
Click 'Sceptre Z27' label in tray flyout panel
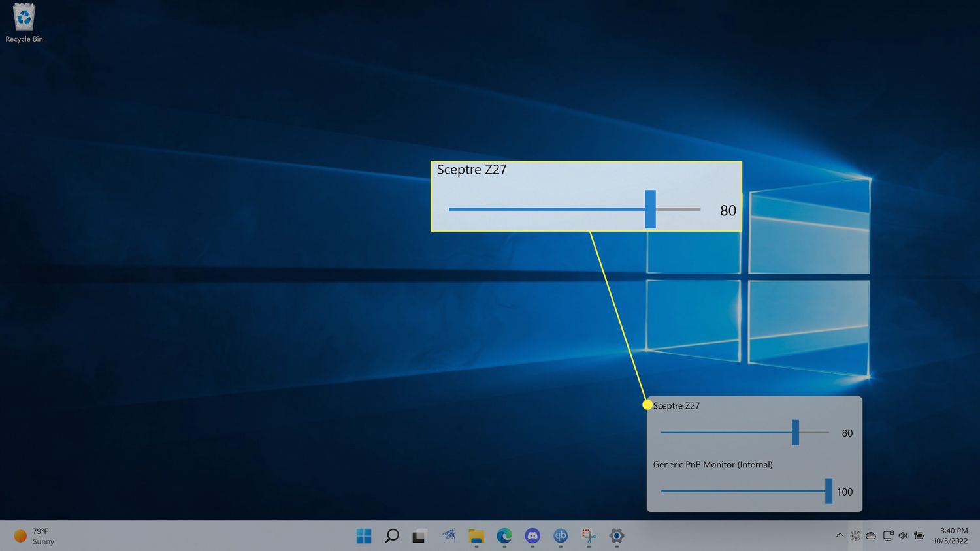click(676, 406)
